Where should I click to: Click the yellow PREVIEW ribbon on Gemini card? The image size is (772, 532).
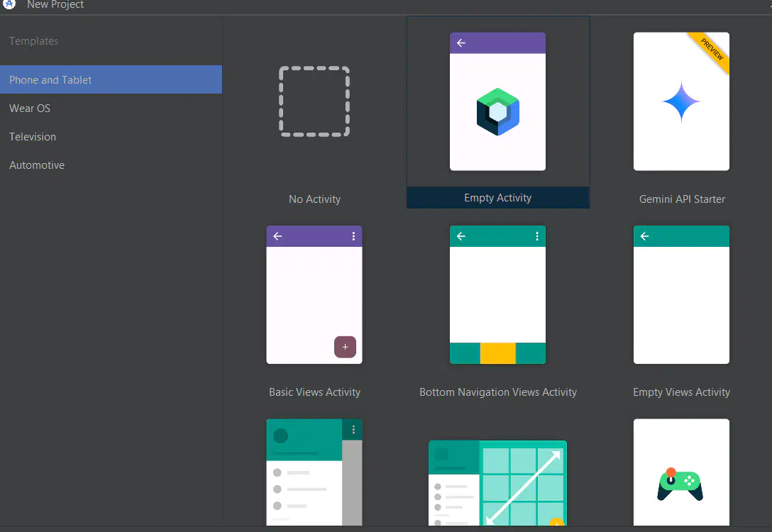pos(712,50)
